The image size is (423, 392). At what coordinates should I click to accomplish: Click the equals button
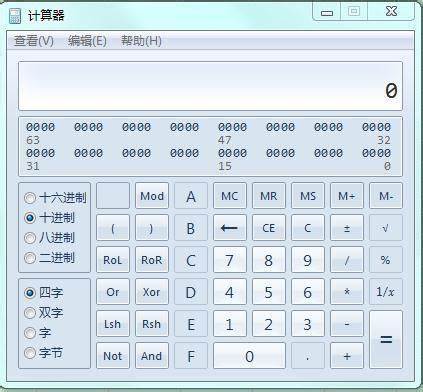[x=386, y=340]
